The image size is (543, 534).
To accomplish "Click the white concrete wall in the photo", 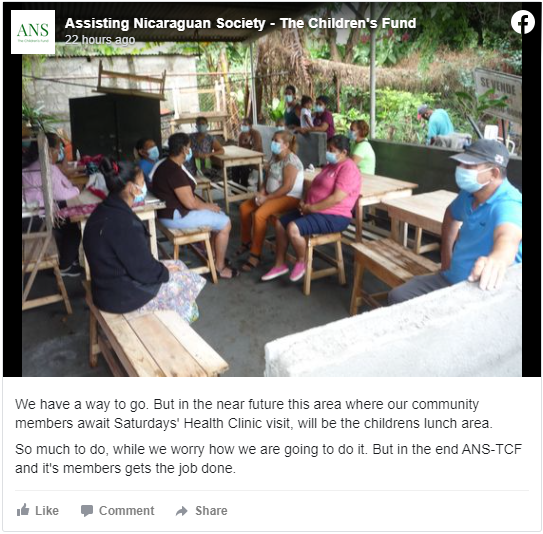I will [393, 336].
